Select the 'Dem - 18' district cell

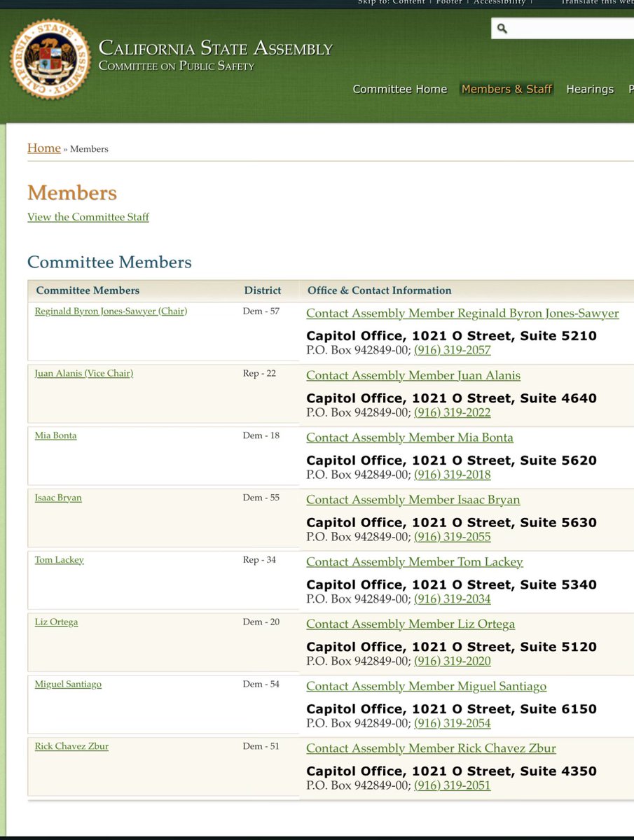tap(261, 435)
